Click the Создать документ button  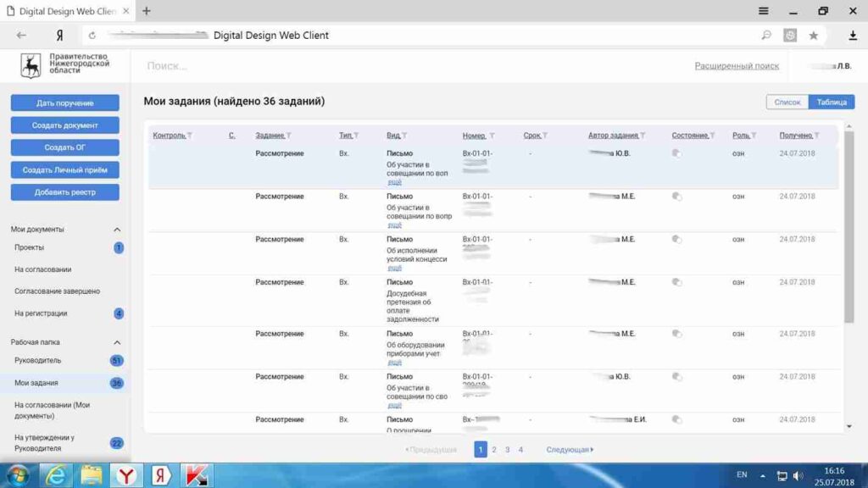point(65,125)
